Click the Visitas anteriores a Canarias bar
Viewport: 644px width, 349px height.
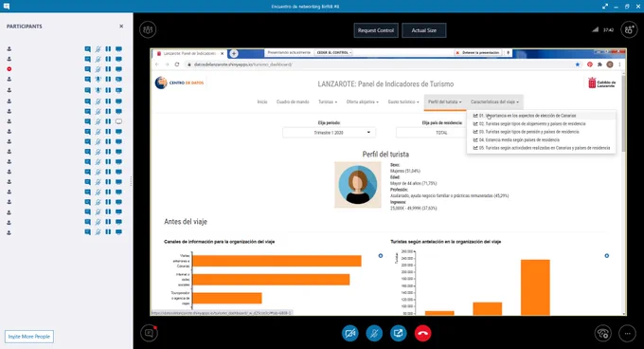coord(277,261)
